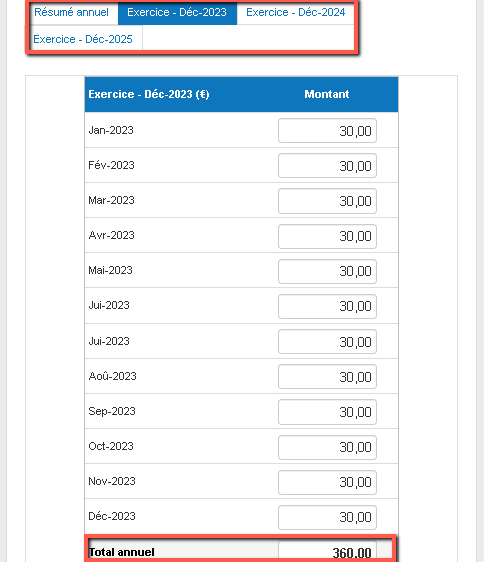Image resolution: width=484 pixels, height=562 pixels.
Task: Open the Résumé annuel tab
Action: (71, 13)
